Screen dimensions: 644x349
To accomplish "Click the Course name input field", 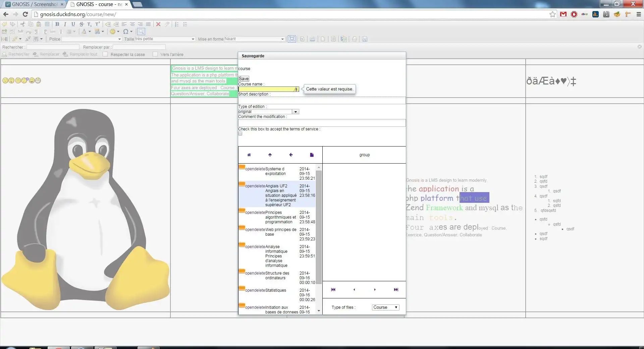I will tap(269, 89).
